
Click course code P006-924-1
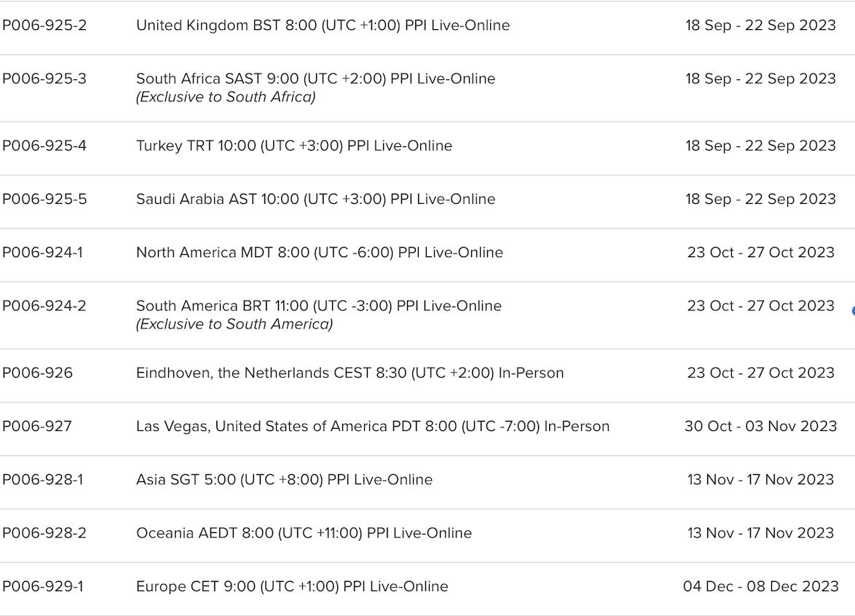pyautogui.click(x=42, y=253)
